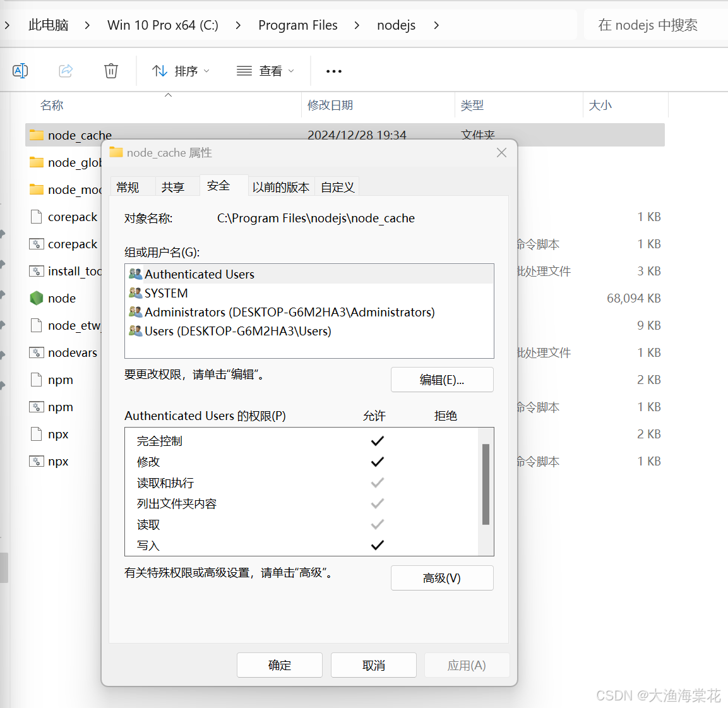This screenshot has height=708, width=728.
Task: Switch to the 以前的版本 tab
Action: tap(280, 186)
